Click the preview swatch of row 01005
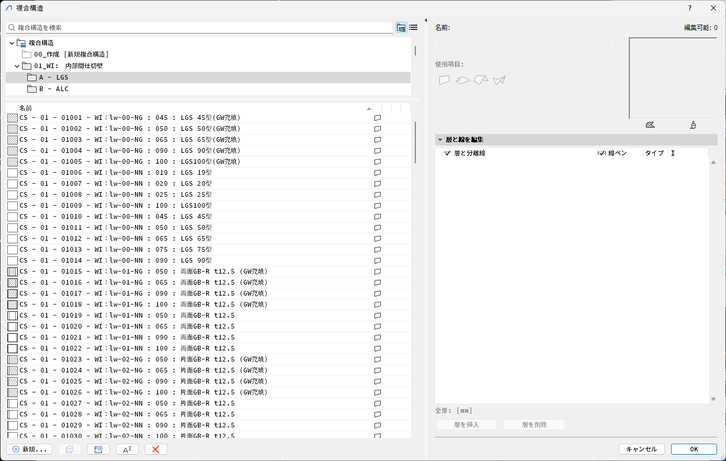Image resolution: width=726 pixels, height=461 pixels. (x=13, y=162)
